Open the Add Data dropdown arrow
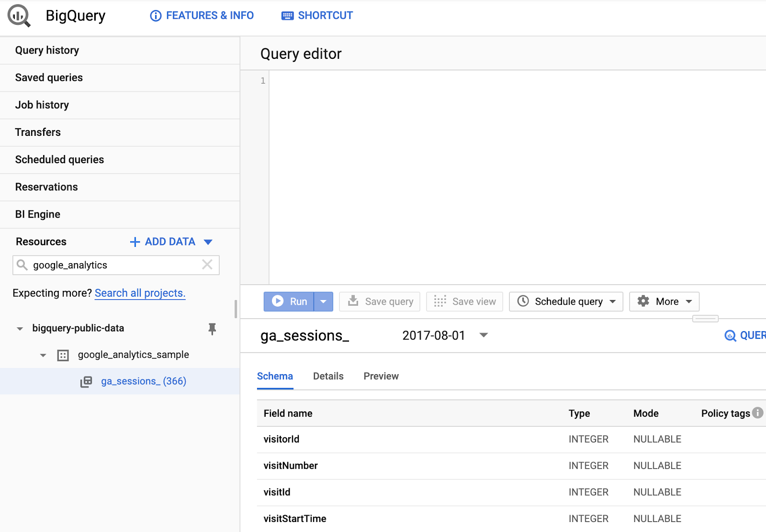This screenshot has width=766, height=532. coord(208,242)
